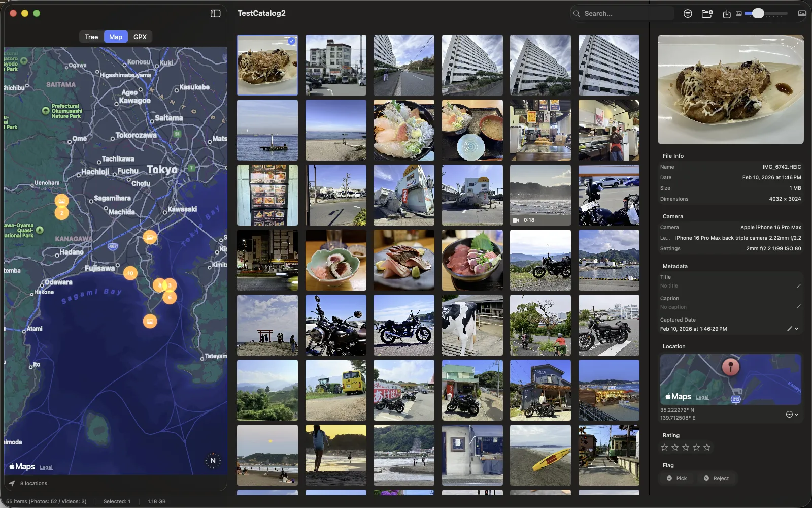Viewport: 812px width, 508px height.
Task: Toggle the Reject flag for this photo
Action: (x=716, y=478)
